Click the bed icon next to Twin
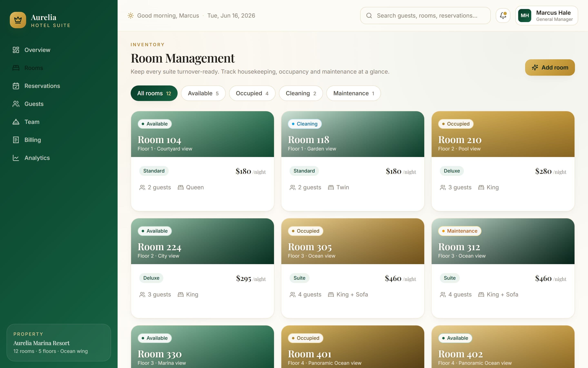Viewport: 588px width, 368px height. pos(331,187)
